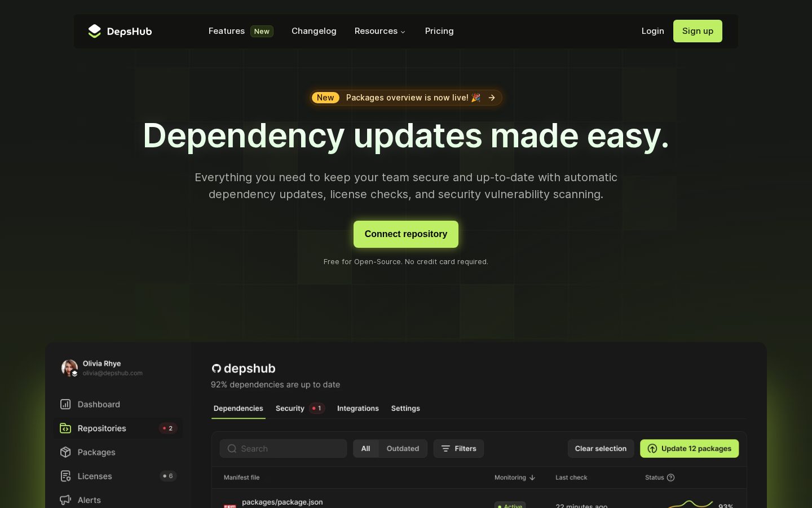Click the New badge next to Features
This screenshot has height=508, width=812.
(262, 31)
